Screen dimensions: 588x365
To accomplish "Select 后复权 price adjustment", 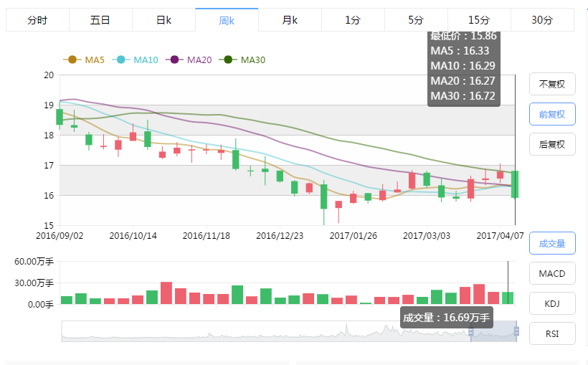I will click(552, 144).
